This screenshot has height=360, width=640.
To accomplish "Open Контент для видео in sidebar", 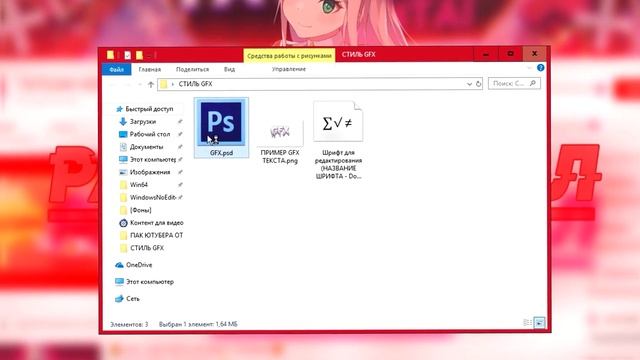I will tap(156, 223).
